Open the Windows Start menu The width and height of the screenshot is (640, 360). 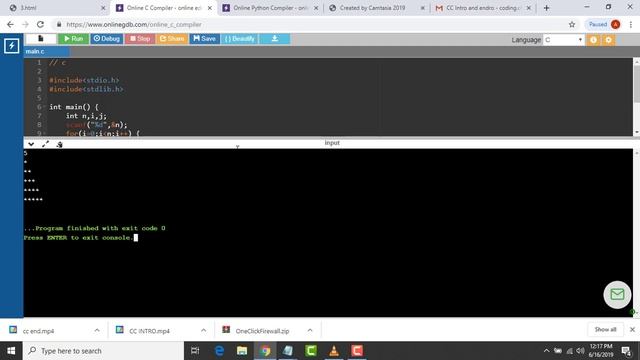11,351
